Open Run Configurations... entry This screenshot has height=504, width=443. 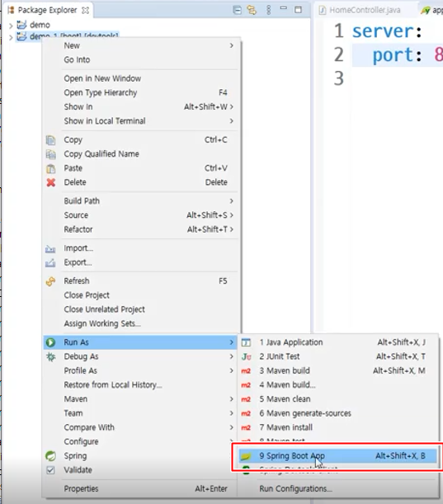click(337, 489)
